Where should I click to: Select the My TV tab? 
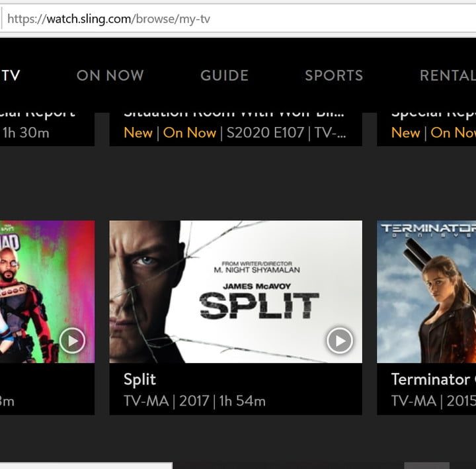[11, 75]
